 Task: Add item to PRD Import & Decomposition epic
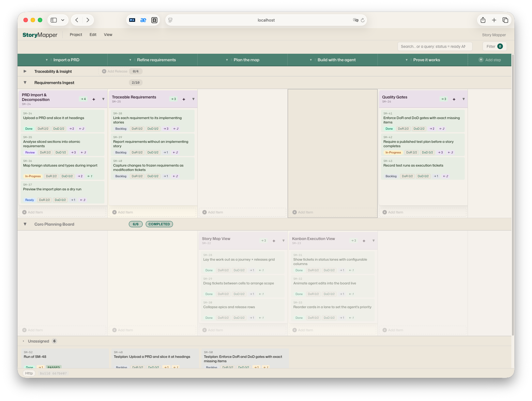[94, 99]
